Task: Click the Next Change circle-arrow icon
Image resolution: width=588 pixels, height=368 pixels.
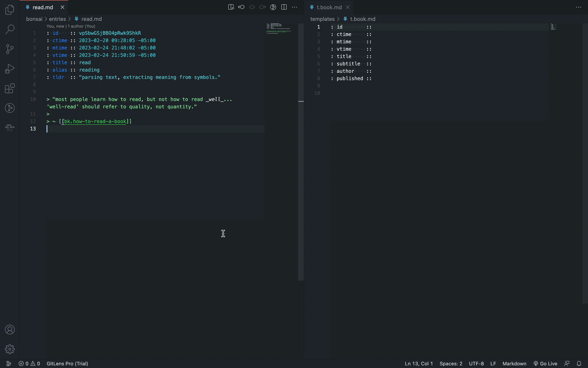Action: 262,7
